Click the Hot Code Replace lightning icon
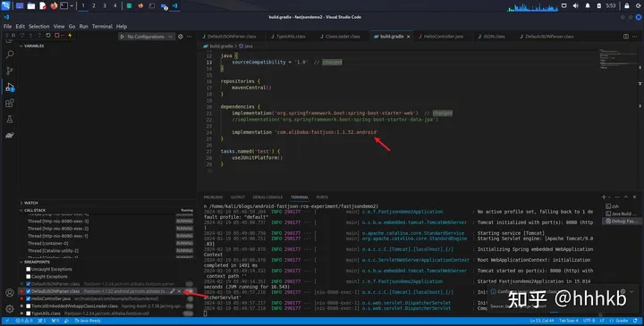Screen dimensions: 644x326 (70, 36)
